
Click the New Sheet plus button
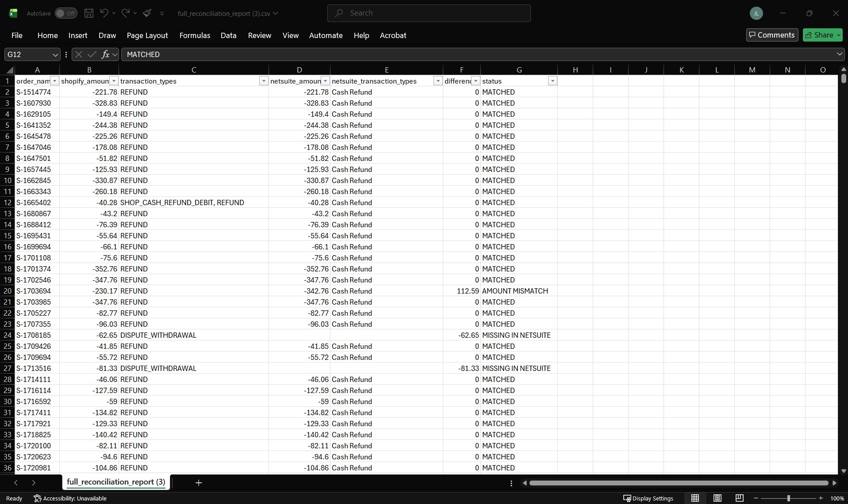coord(198,482)
